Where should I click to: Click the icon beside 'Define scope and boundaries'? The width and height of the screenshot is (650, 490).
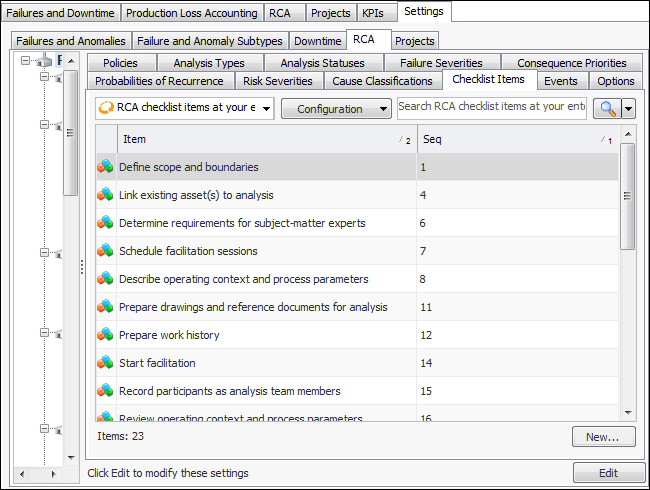click(105, 167)
